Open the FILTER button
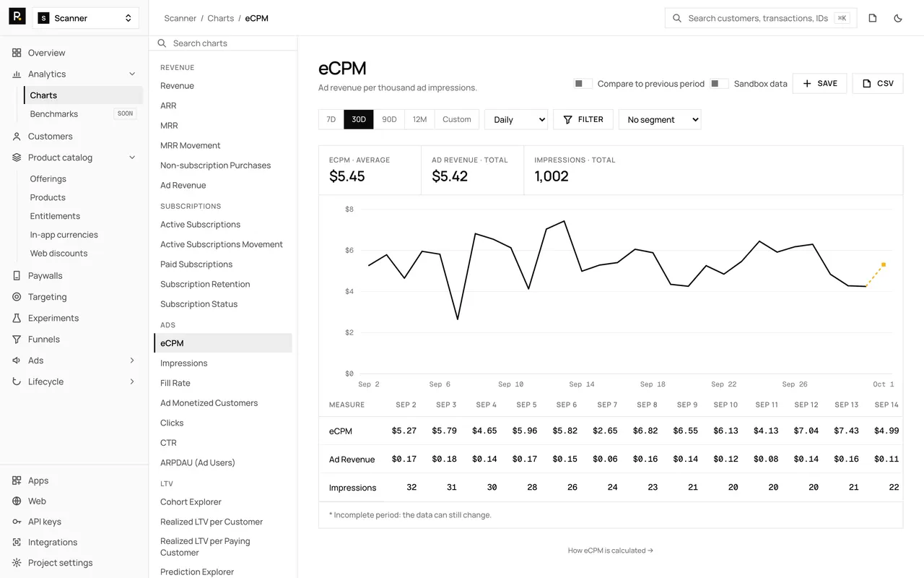This screenshot has height=578, width=924. tap(583, 120)
